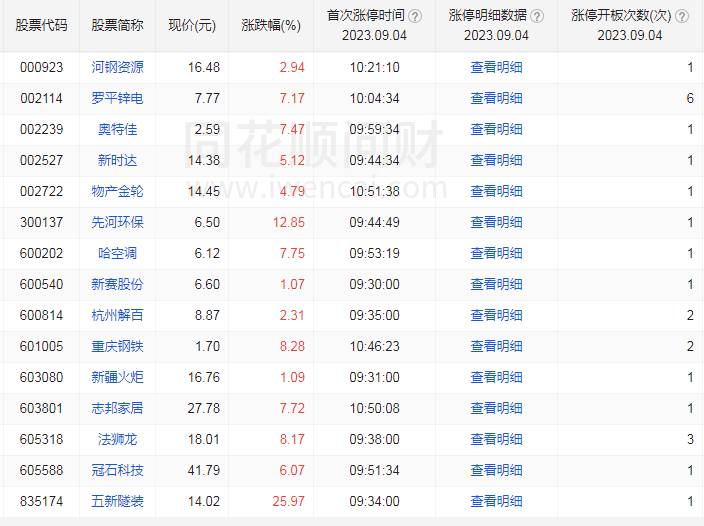The image size is (704, 526).
Task: Select stock code 300137
Action: coord(41,222)
